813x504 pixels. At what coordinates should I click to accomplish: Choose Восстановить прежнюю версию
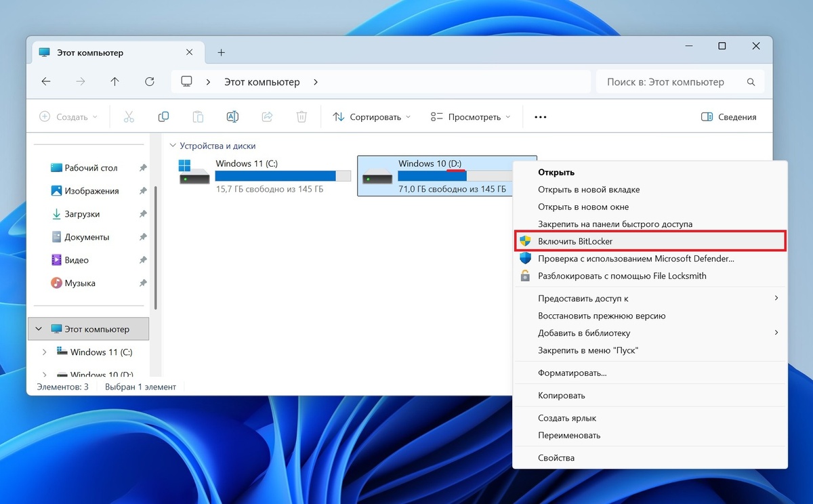pyautogui.click(x=650, y=316)
